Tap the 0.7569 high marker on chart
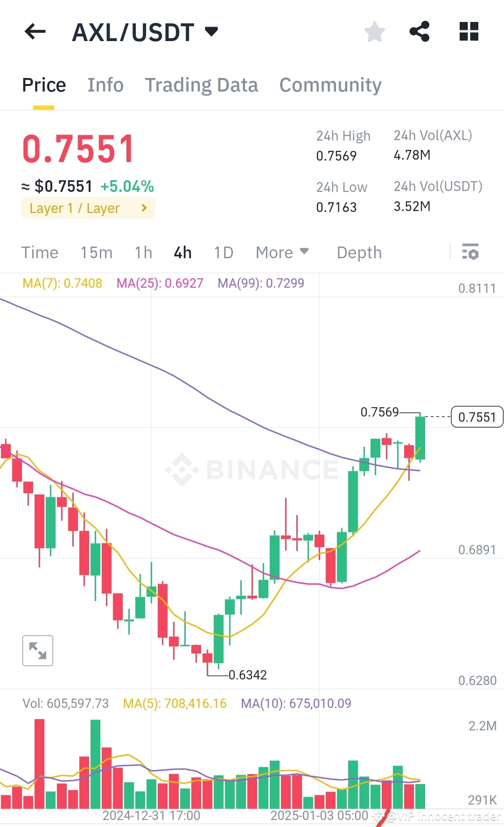The height and width of the screenshot is (827, 504). [379, 412]
